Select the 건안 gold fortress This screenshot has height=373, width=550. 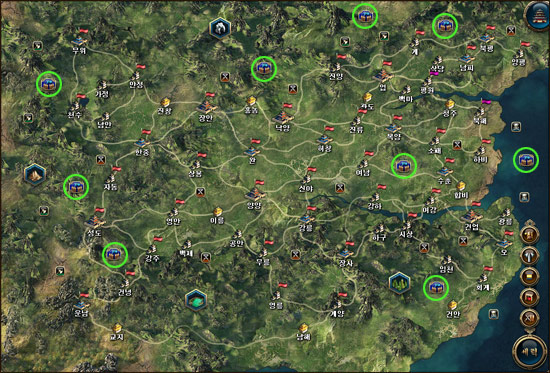coord(452,305)
